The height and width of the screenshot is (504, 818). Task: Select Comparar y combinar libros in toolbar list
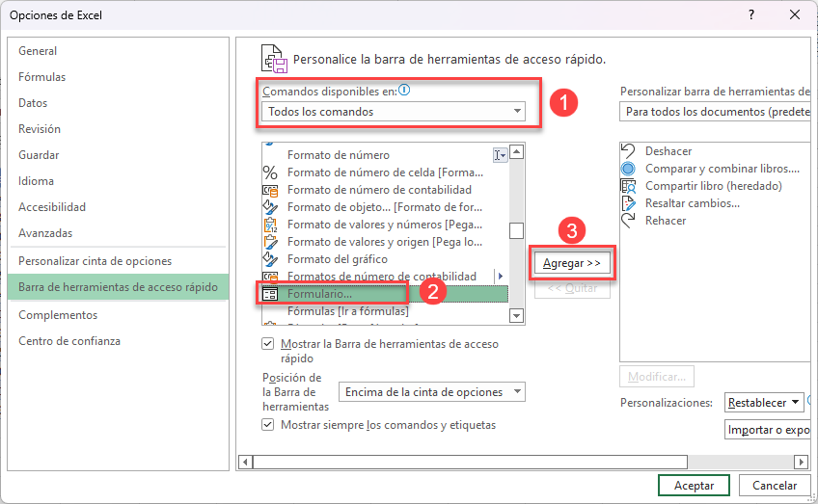715,169
